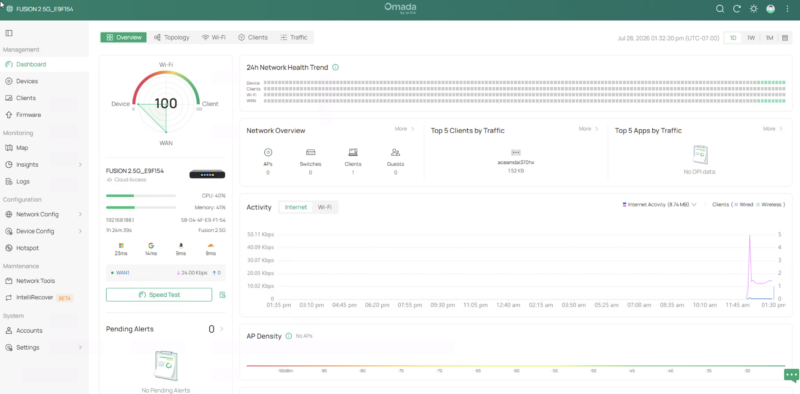The width and height of the screenshot is (800, 394).
Task: Click the APs icon in Network Overview
Action: [x=268, y=152]
